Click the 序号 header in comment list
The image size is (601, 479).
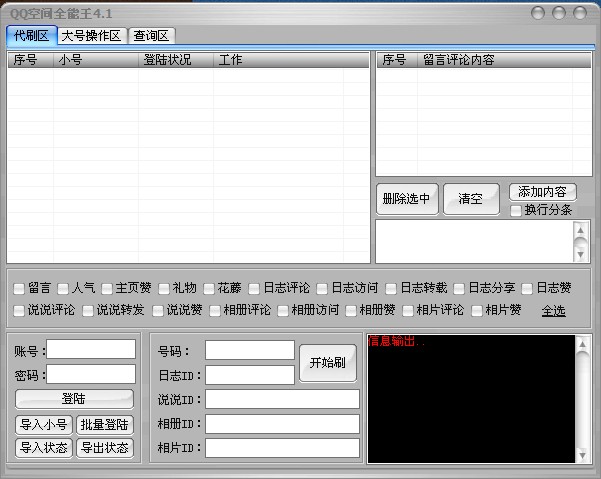[397, 60]
